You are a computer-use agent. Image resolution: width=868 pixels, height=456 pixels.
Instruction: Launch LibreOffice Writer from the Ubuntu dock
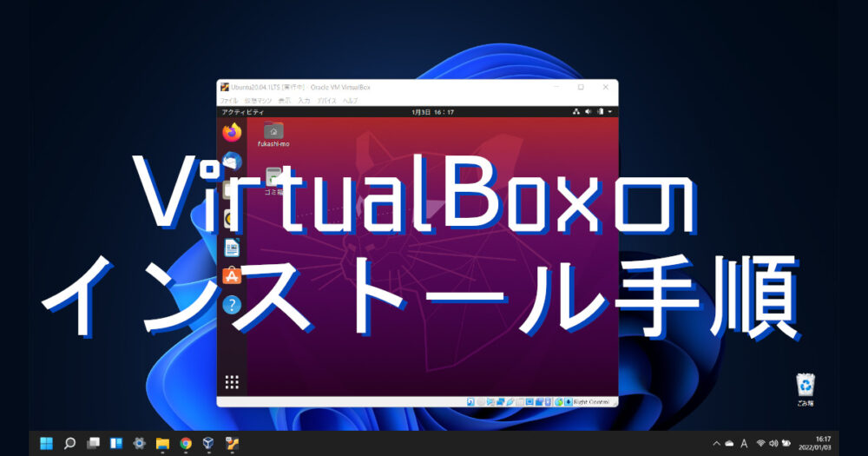pos(232,248)
